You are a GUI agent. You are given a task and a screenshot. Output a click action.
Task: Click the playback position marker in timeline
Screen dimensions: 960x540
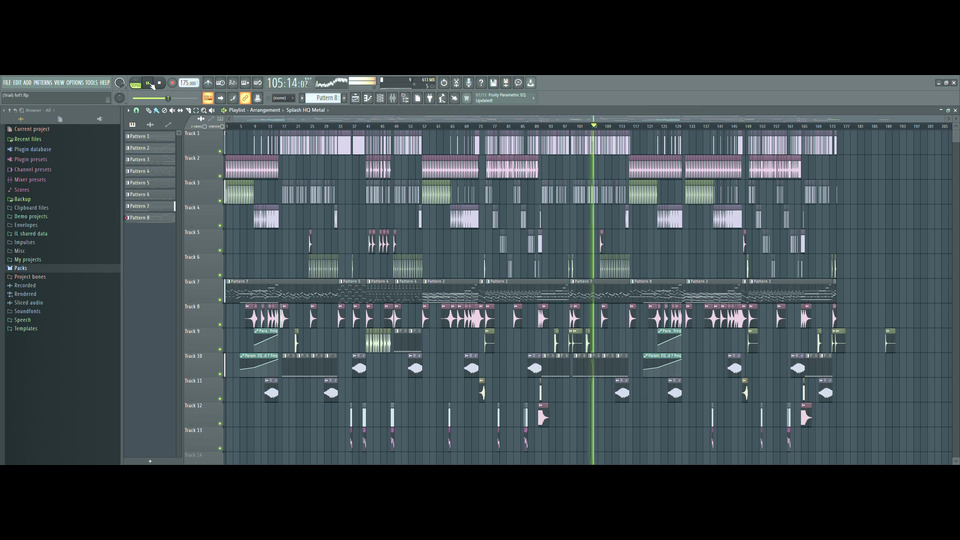click(593, 126)
